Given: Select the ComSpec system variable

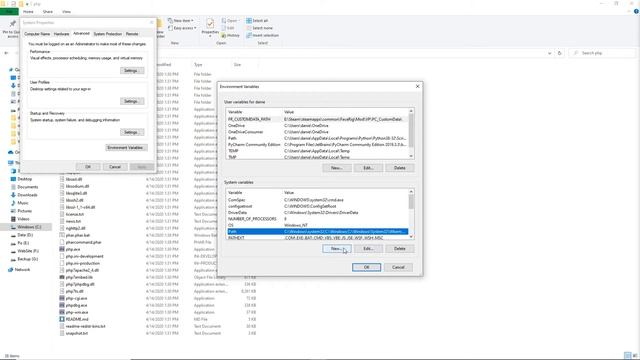Looking at the screenshot, I should point(317,200).
